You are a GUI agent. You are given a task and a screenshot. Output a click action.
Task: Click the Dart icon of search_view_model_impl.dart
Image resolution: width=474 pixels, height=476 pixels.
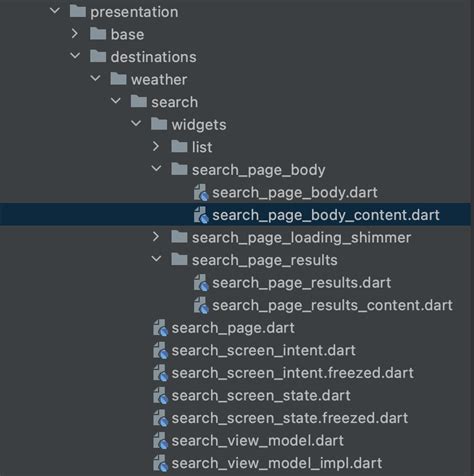click(160, 463)
